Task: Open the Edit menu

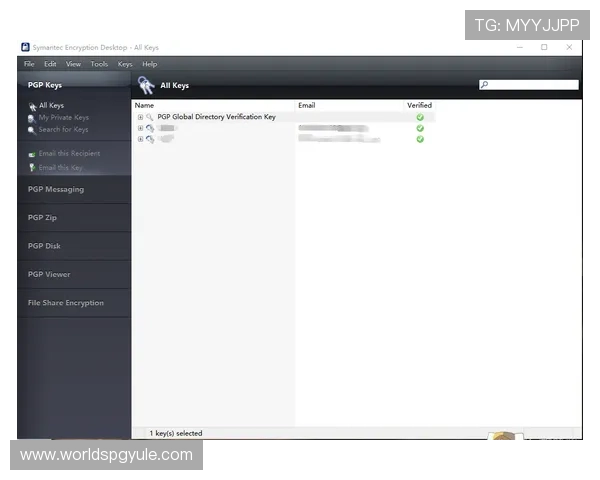Action: coord(50,64)
